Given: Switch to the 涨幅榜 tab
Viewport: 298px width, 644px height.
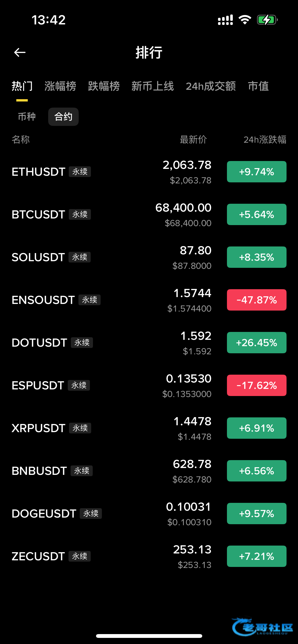Looking at the screenshot, I should (60, 86).
